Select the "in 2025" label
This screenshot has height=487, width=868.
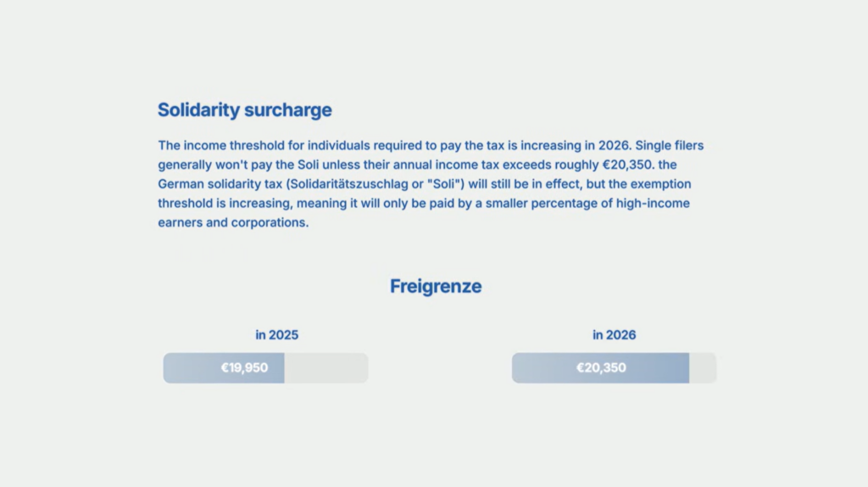(x=276, y=335)
